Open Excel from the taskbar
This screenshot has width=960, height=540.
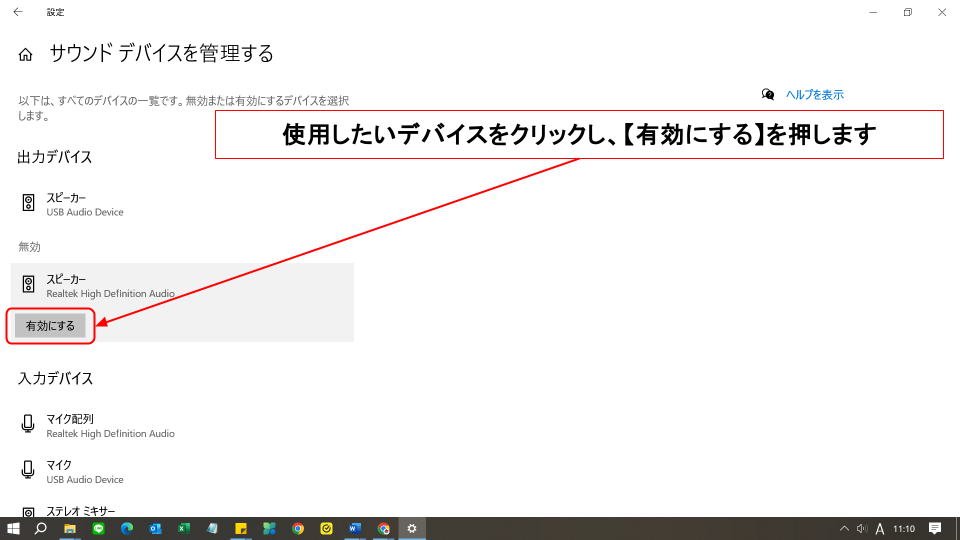click(184, 528)
